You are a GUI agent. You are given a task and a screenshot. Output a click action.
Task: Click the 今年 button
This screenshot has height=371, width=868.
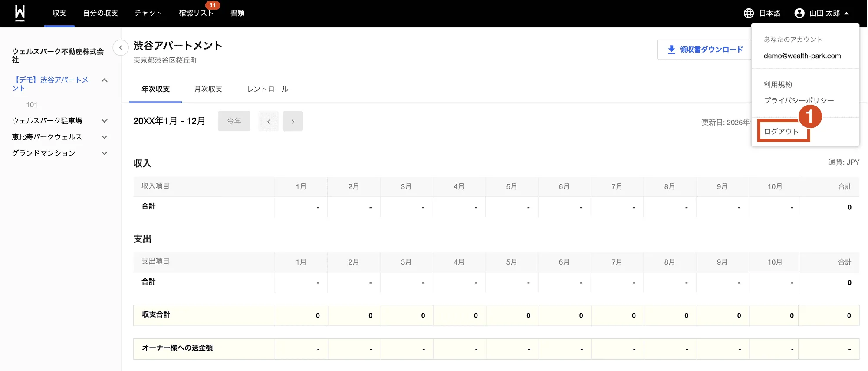click(234, 121)
